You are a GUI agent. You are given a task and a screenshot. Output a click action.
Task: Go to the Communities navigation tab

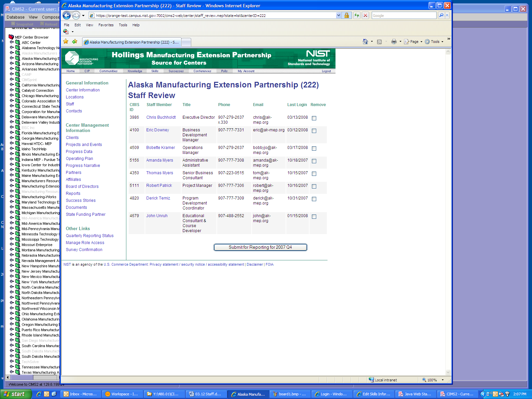tap(108, 71)
